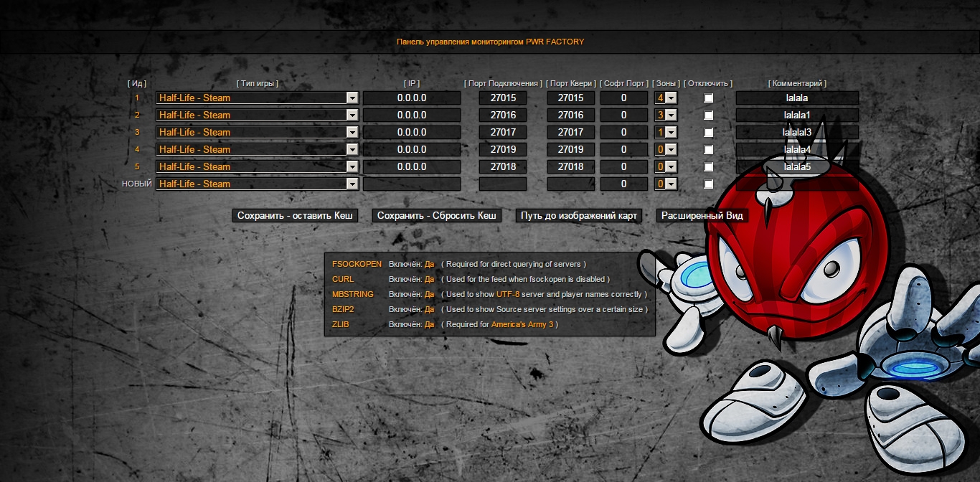The image size is (980, 482).
Task: Click the comment field containing 'lalala1'
Action: pos(796,115)
